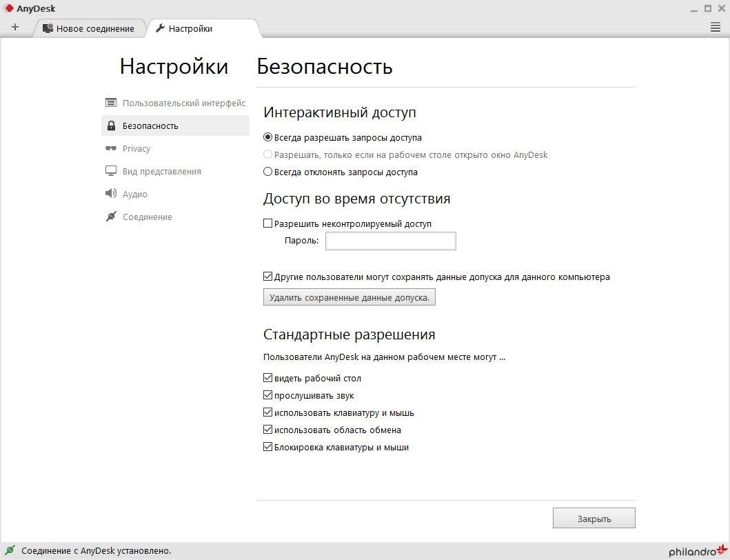This screenshot has width=730, height=560.
Task: Open the hamburger main menu icon
Action: 716,27
